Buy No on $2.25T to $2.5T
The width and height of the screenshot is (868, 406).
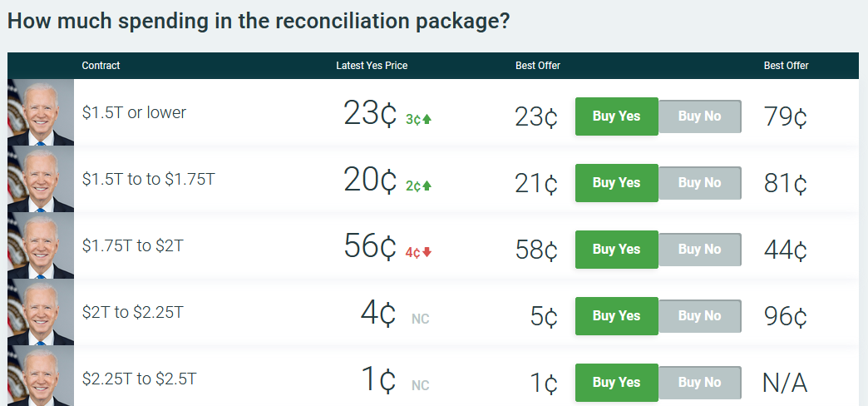tap(700, 382)
